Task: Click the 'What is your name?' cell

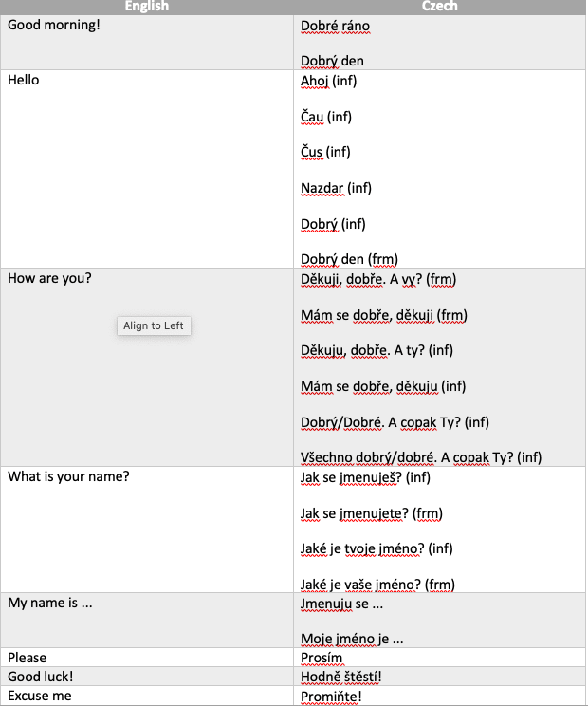Action: tap(147, 529)
